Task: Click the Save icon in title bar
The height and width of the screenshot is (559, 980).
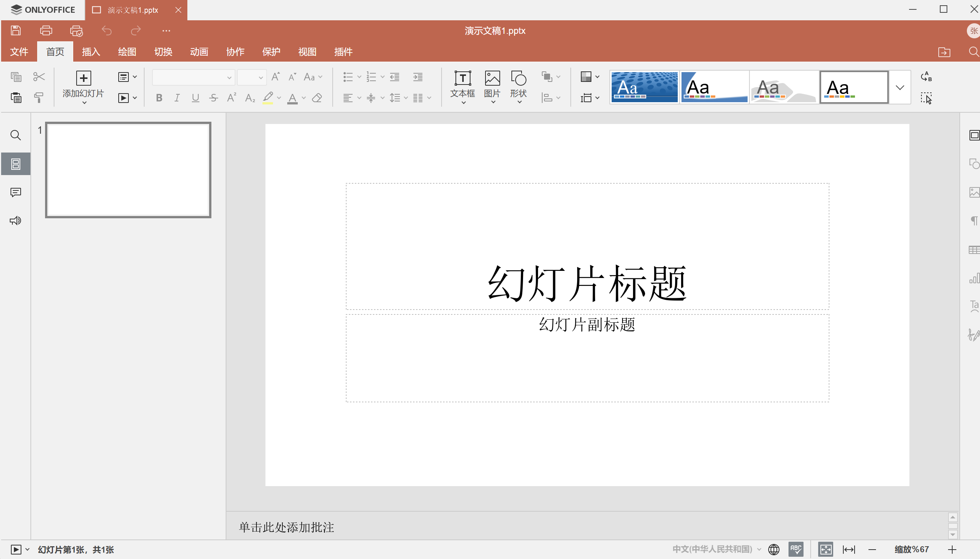Action: pyautogui.click(x=16, y=31)
